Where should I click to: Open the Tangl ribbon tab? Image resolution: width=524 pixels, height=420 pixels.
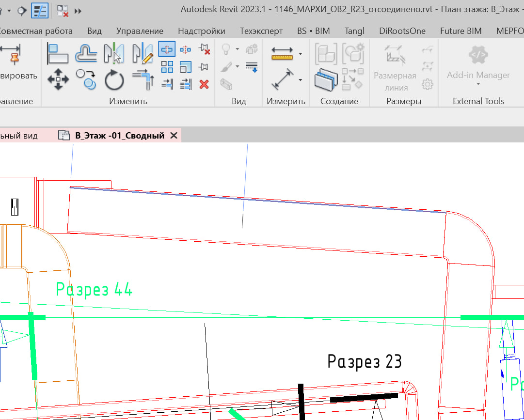[354, 31]
